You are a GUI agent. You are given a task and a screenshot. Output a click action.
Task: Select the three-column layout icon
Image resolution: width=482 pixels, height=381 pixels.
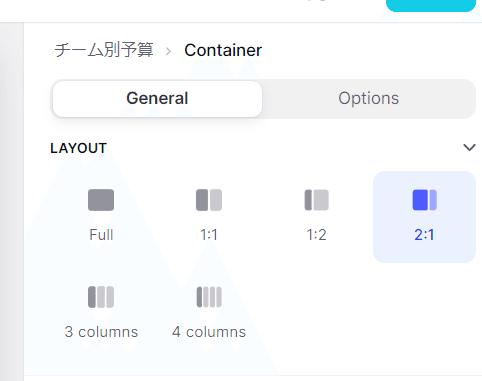pyautogui.click(x=101, y=297)
